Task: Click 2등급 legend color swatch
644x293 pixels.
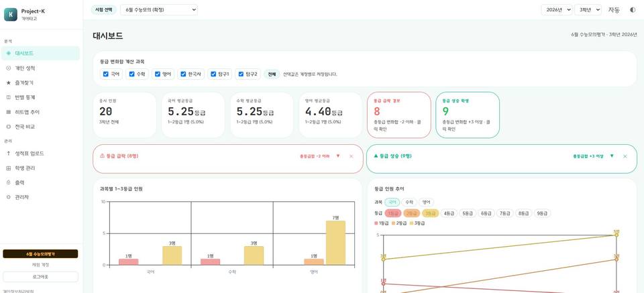Action: [x=393, y=223]
